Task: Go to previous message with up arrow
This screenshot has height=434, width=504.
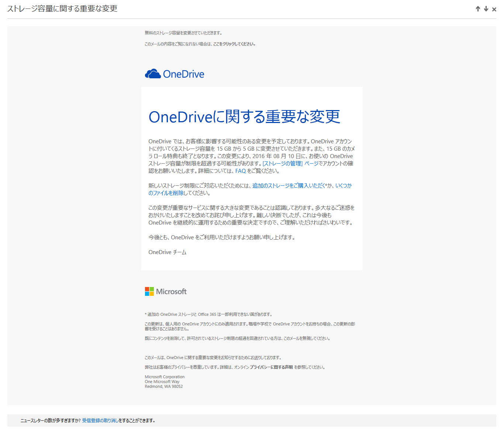Action: pyautogui.click(x=478, y=9)
